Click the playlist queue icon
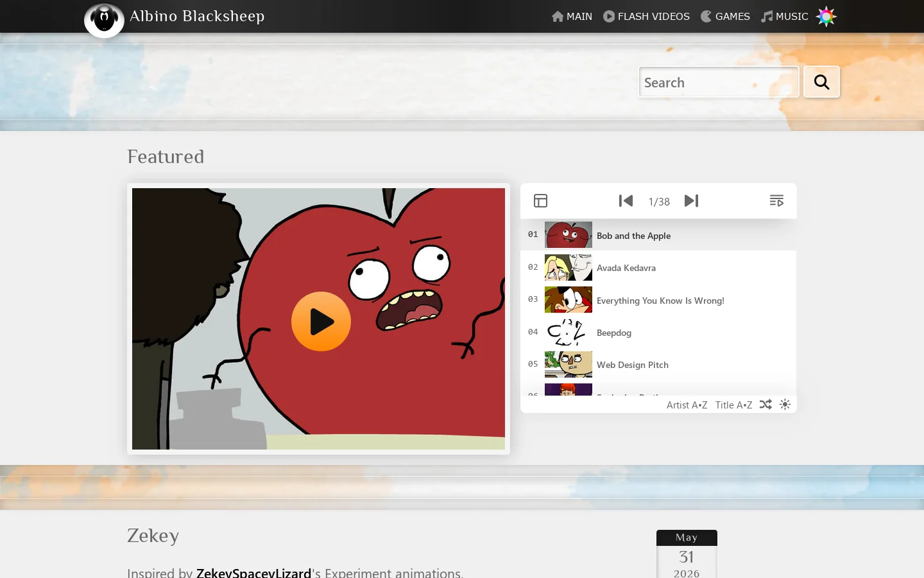 click(776, 201)
